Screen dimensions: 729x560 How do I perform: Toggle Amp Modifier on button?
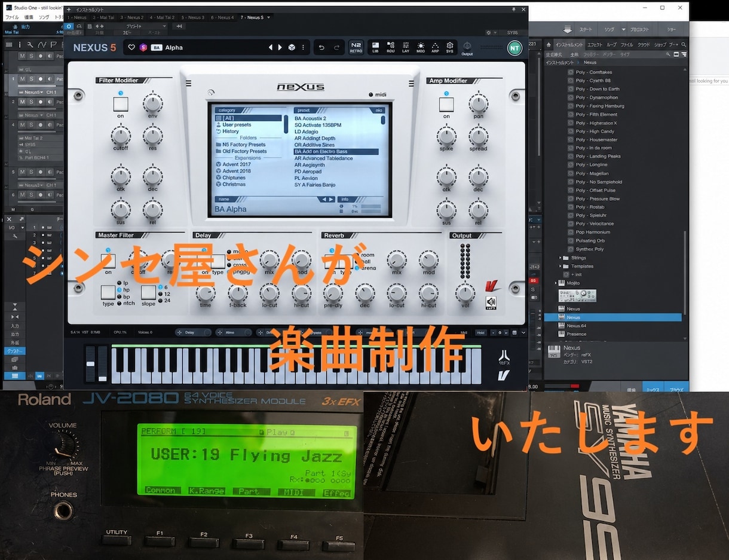tap(446, 104)
